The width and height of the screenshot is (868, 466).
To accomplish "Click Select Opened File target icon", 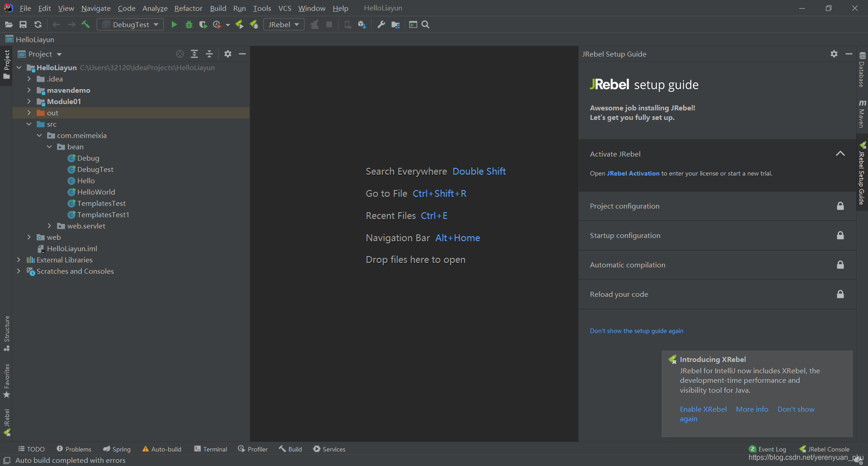I will point(180,54).
